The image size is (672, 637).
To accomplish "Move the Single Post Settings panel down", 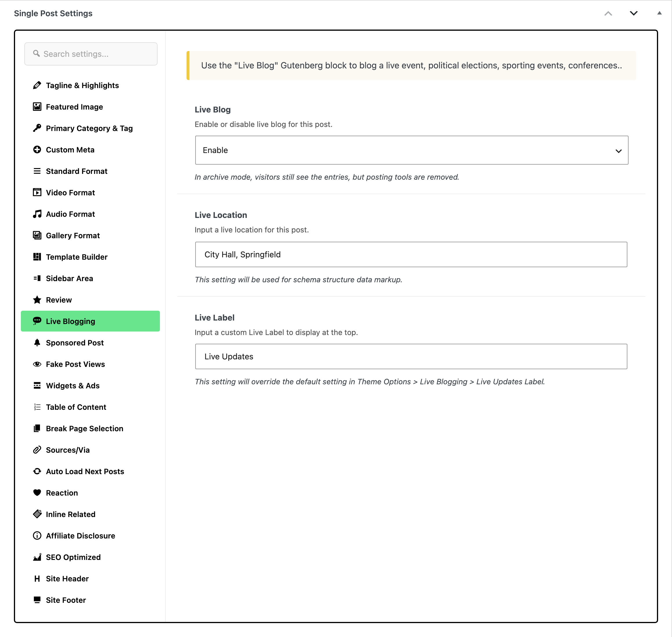I will (634, 13).
